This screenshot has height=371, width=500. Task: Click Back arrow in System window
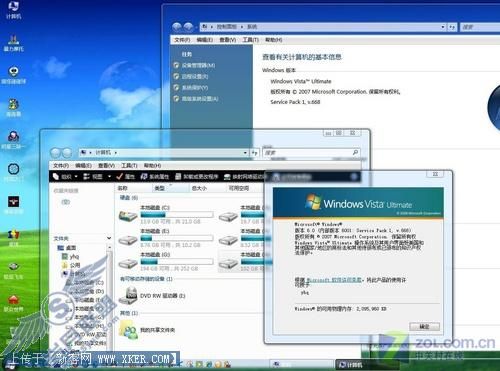tap(177, 27)
